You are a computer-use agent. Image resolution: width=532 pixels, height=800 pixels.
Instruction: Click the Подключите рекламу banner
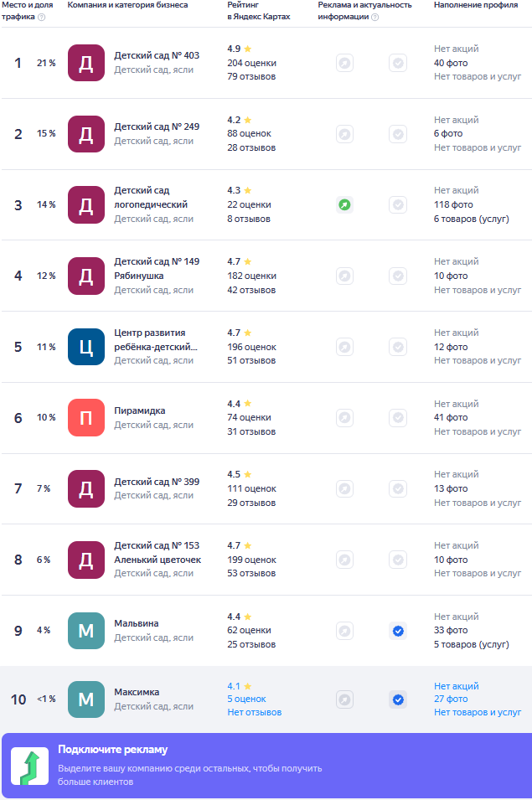click(266, 766)
